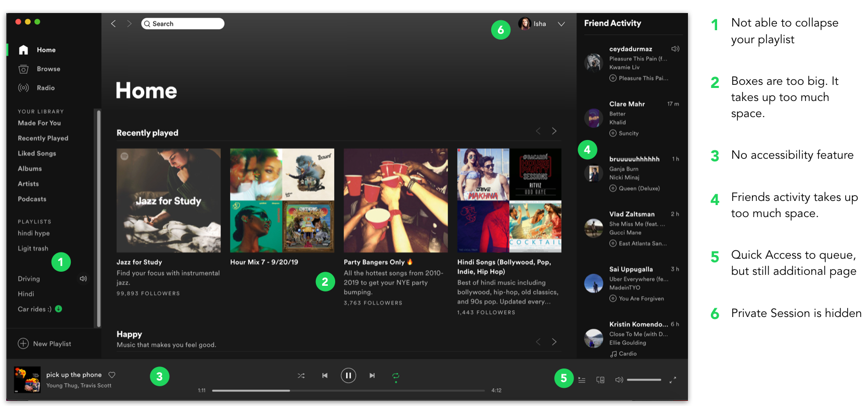This screenshot has width=868, height=406.
Task: Toggle shuffle play
Action: (x=301, y=375)
